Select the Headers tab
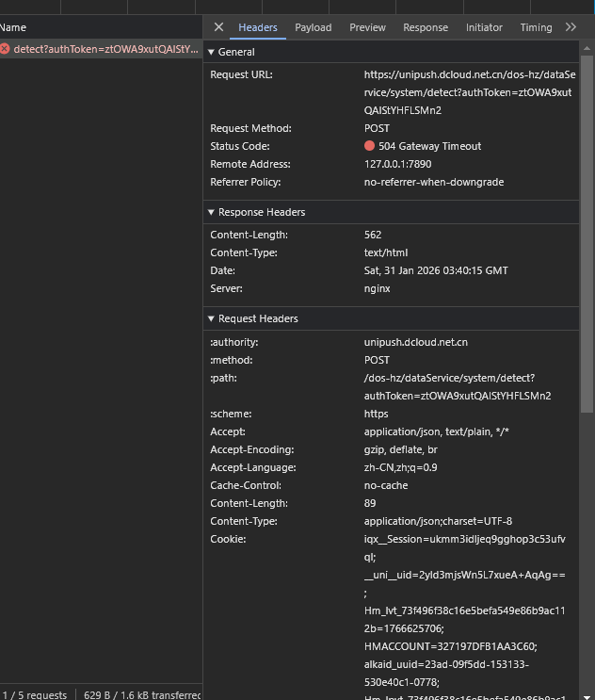The image size is (595, 700). (258, 27)
